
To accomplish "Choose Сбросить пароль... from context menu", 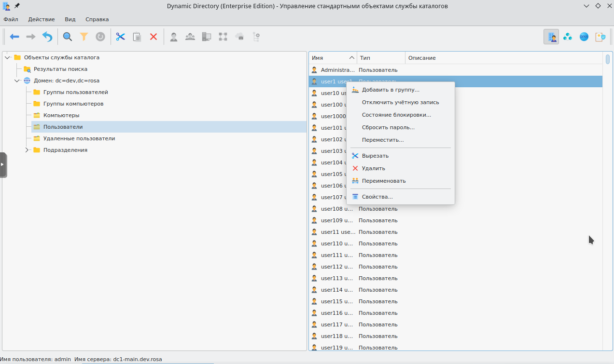I will (x=388, y=127).
